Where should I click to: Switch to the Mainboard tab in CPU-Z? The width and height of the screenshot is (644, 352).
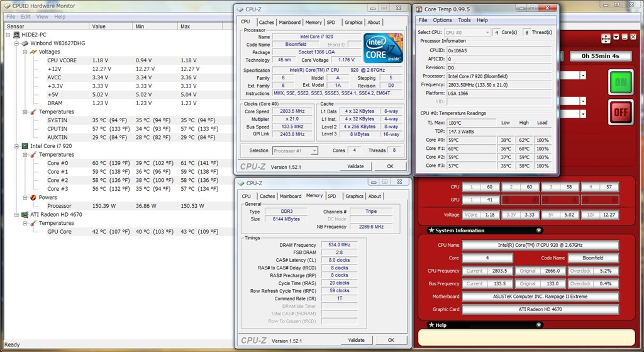(290, 22)
